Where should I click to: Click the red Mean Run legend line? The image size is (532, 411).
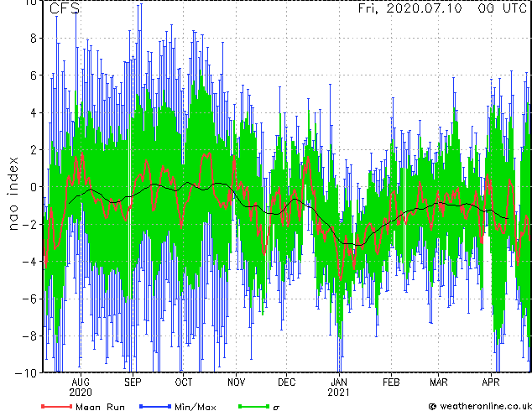tap(57, 406)
